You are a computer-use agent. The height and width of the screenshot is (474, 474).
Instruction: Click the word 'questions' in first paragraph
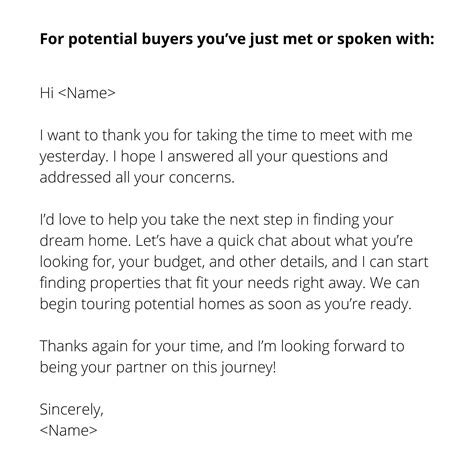click(x=324, y=157)
